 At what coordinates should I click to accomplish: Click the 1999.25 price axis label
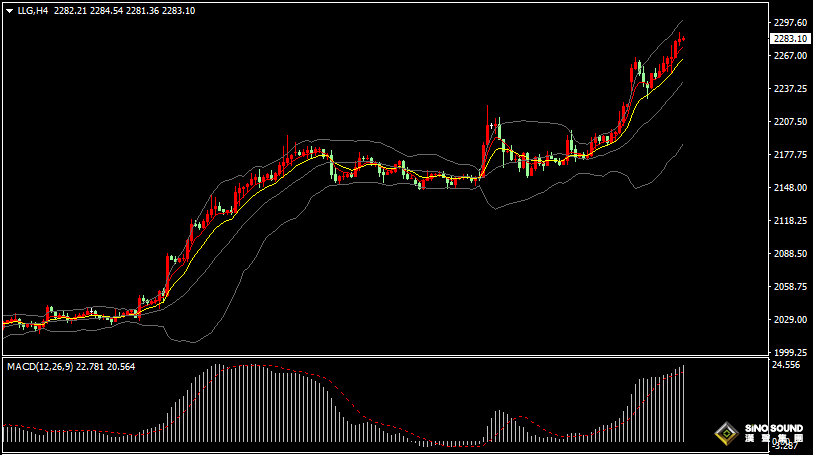(x=790, y=353)
